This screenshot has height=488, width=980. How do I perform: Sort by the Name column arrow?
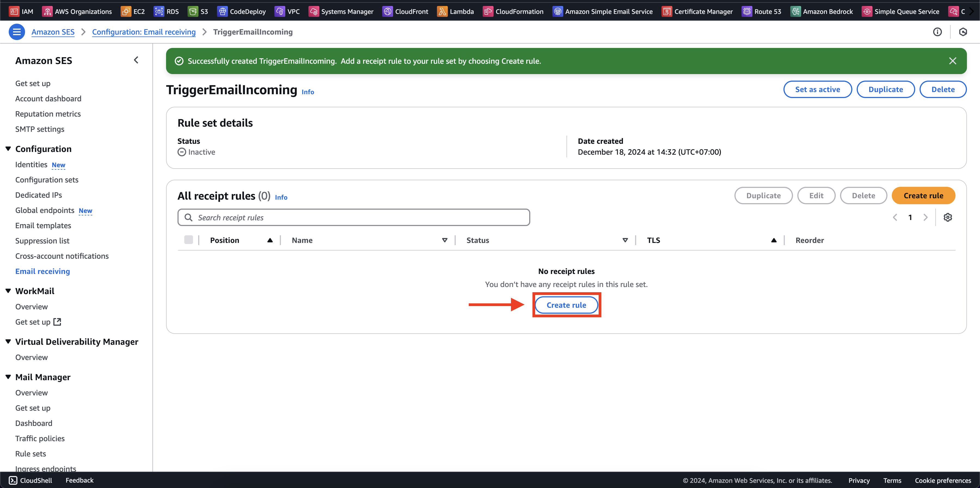pos(444,240)
